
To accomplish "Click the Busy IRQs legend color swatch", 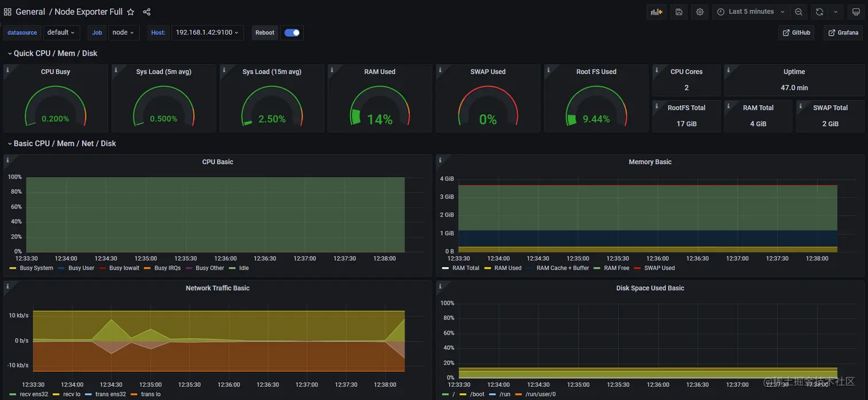I will click(x=147, y=268).
